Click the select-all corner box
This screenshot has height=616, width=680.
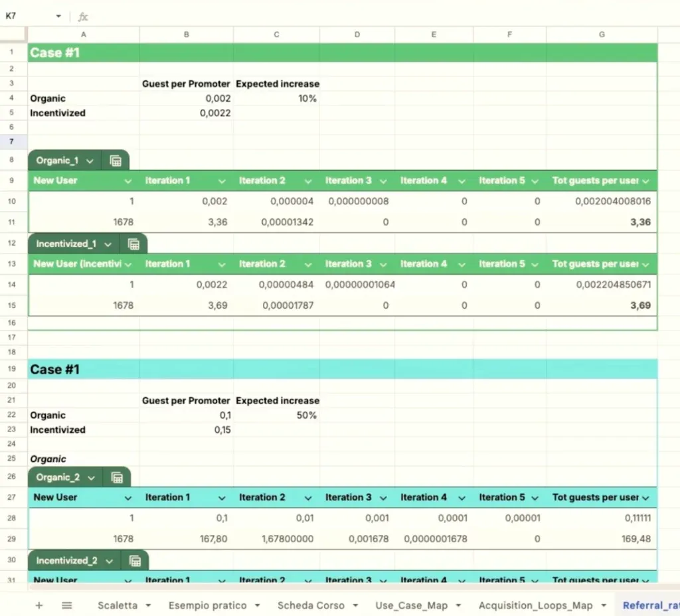13,34
